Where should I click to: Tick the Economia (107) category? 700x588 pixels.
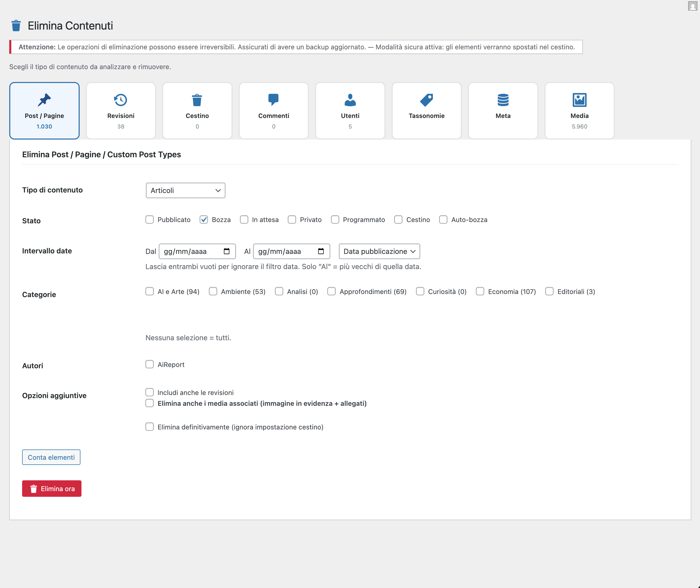(x=480, y=292)
